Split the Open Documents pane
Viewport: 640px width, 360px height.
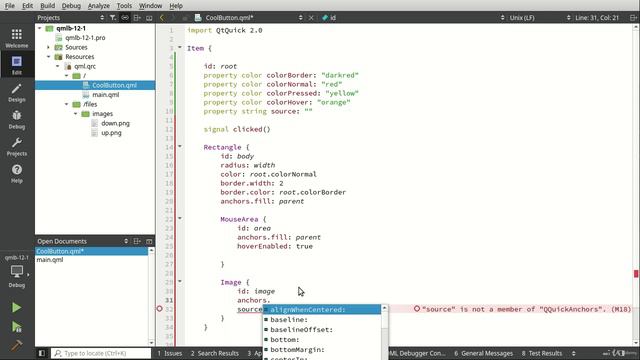137,241
